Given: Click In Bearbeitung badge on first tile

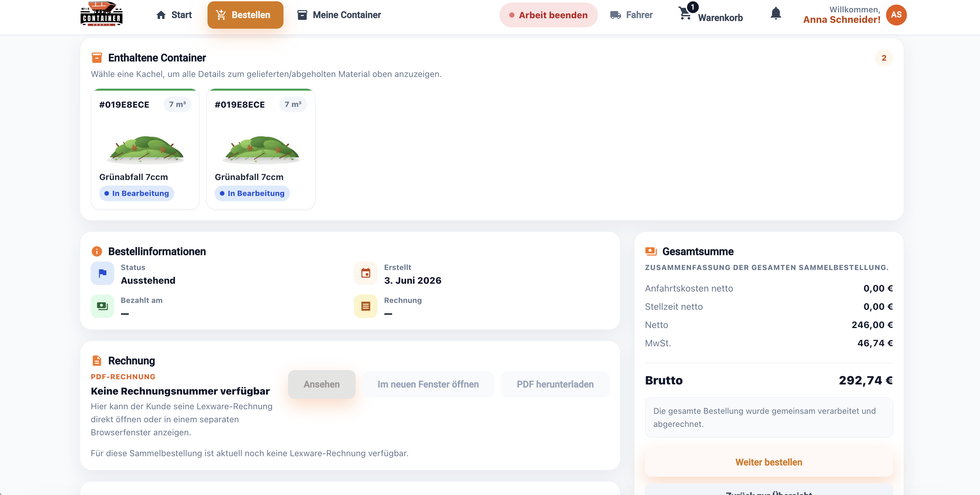Looking at the screenshot, I should [137, 193].
